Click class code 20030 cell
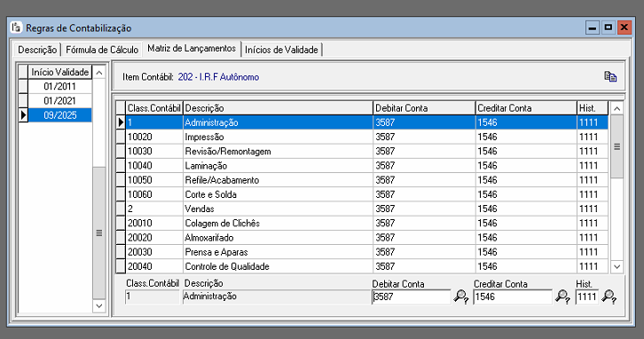644x339 pixels. (x=154, y=252)
